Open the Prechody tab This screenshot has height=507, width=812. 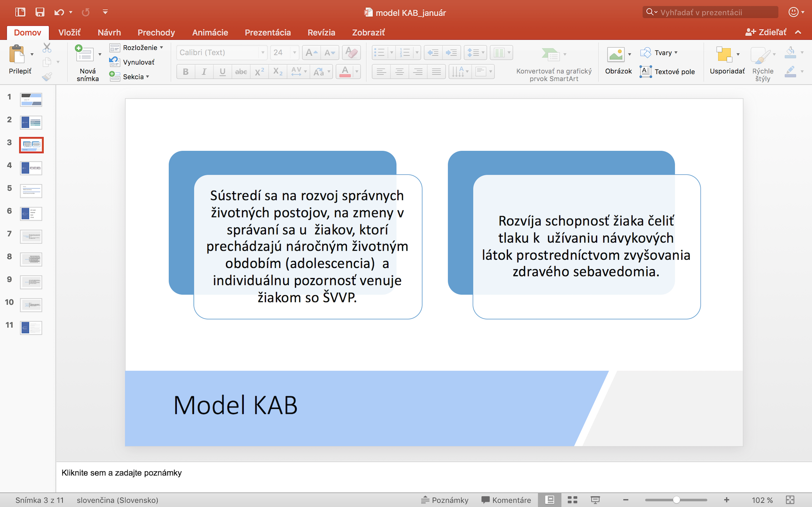pos(156,33)
